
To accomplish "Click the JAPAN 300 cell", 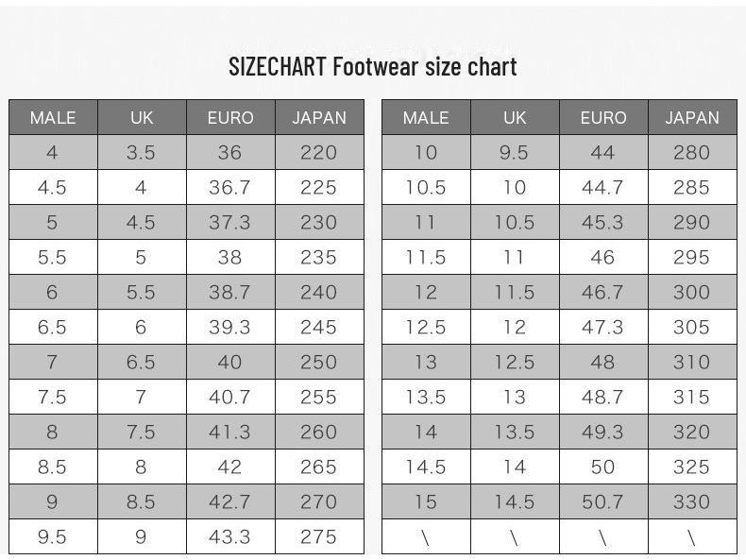I will click(x=691, y=293).
